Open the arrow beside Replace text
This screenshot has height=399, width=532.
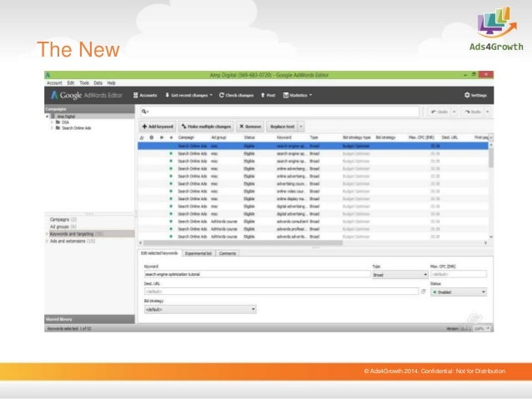(x=301, y=127)
